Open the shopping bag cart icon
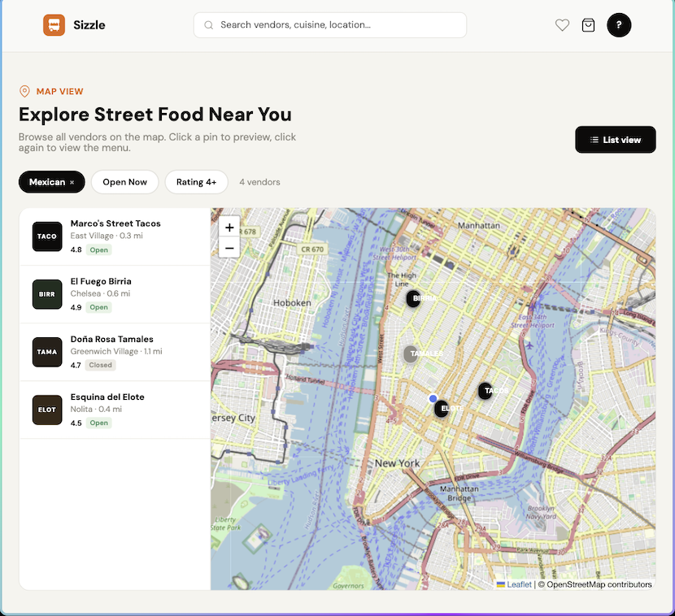Image resolution: width=675 pixels, height=616 pixels. (x=588, y=25)
